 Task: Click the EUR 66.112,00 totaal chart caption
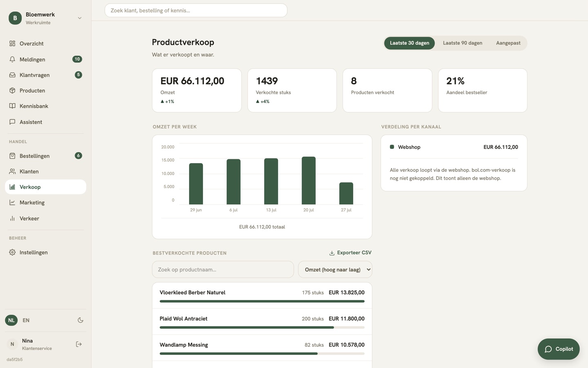point(262,227)
